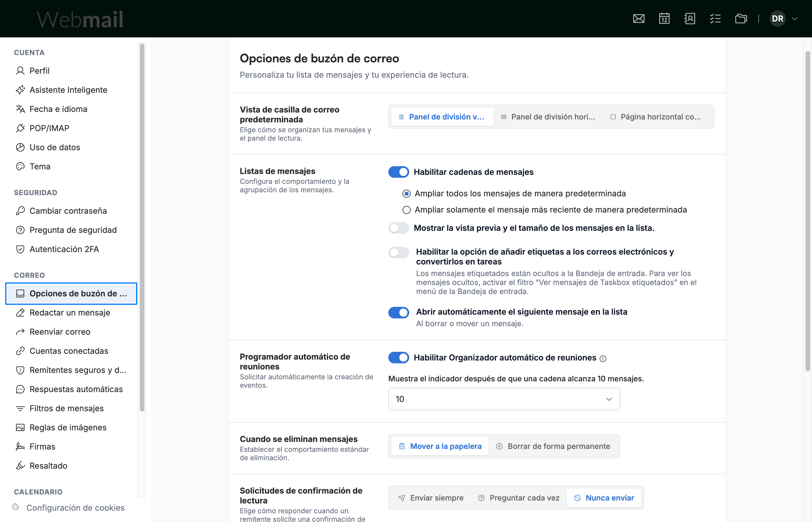Click the Cuentas conectadas link icon
The width and height of the screenshot is (812, 522).
[20, 351]
